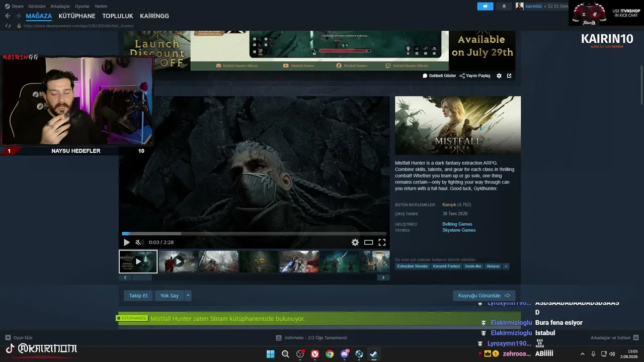
Task: Switch to the MAĞAZA tab
Action: pyautogui.click(x=39, y=16)
